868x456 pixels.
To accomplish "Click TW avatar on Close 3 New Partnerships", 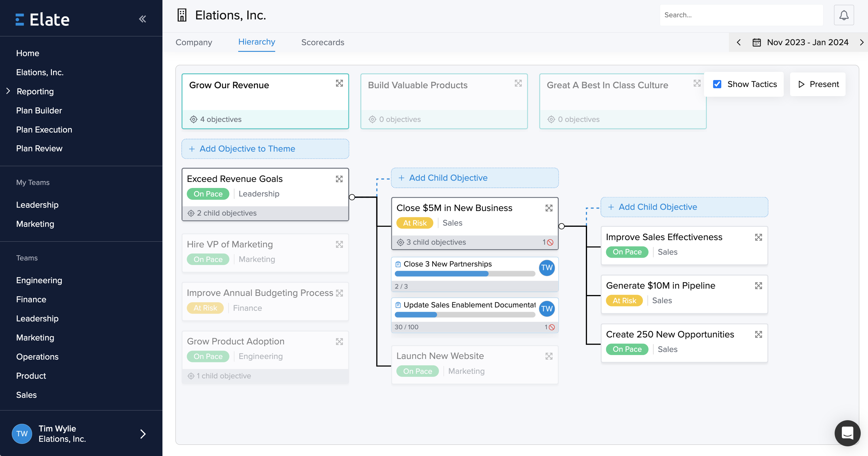I will click(x=546, y=268).
